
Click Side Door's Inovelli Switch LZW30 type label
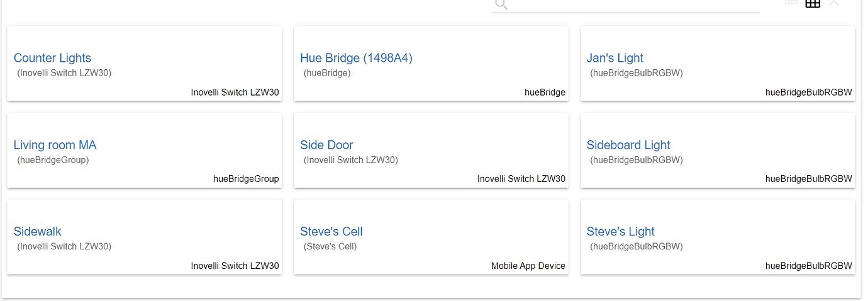point(521,179)
